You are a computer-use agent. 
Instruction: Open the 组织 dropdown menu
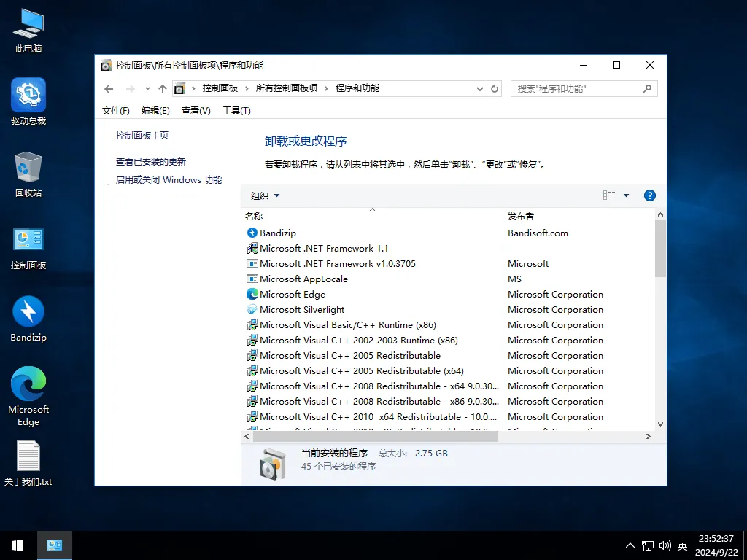coord(264,195)
